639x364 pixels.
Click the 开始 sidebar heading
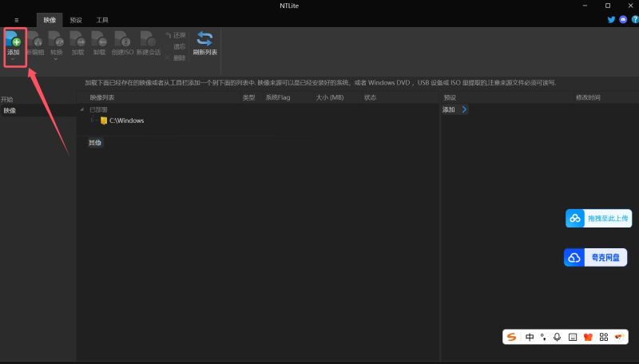pos(7,99)
